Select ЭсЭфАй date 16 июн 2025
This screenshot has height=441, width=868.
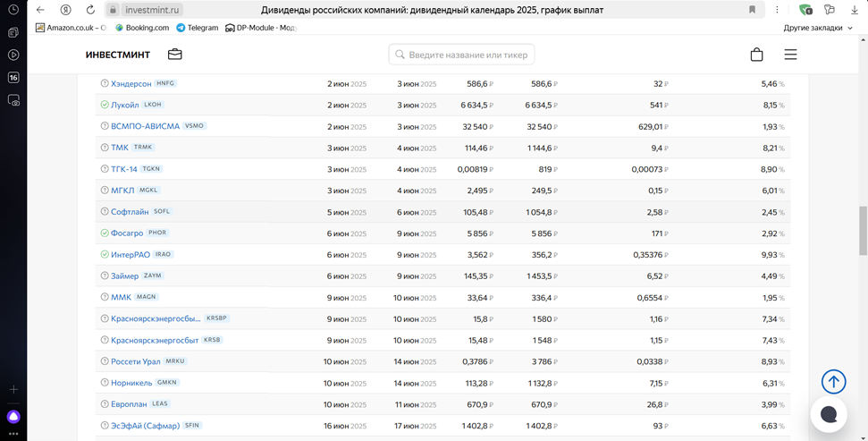346,426
